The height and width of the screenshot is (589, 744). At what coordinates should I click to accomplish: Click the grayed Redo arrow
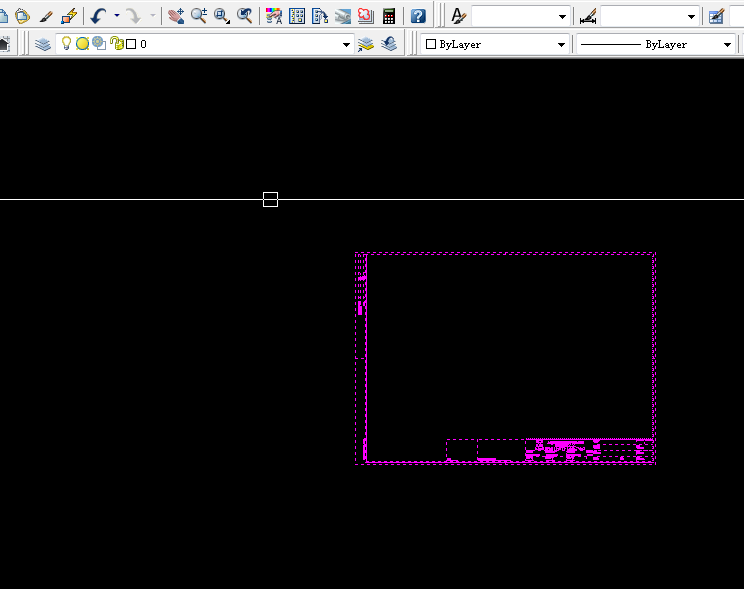coord(134,16)
